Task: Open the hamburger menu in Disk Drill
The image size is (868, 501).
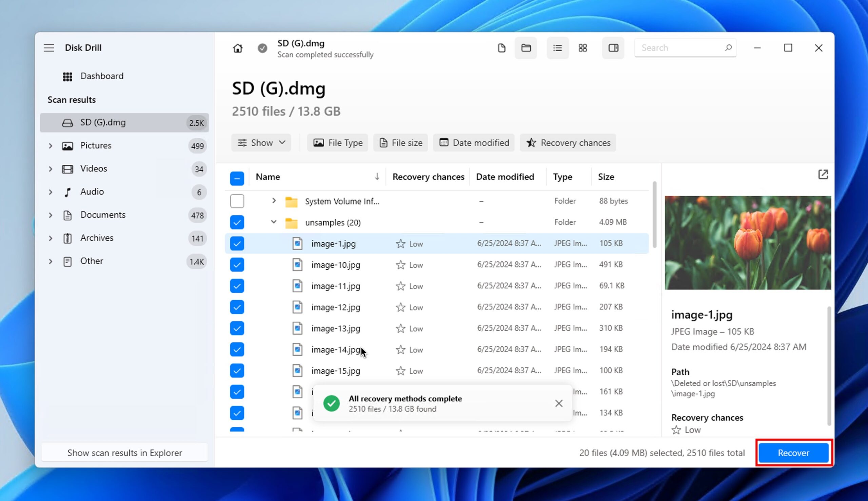Action: [49, 48]
